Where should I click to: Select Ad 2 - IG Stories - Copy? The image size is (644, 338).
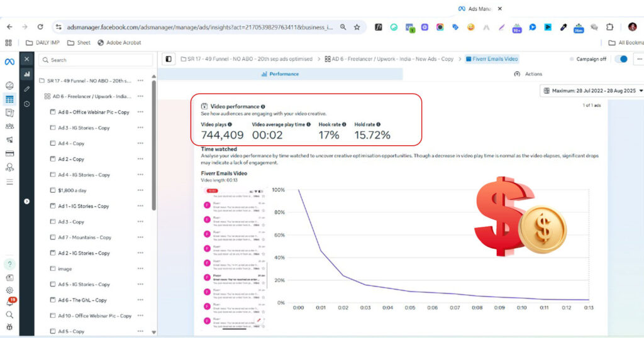(80, 253)
